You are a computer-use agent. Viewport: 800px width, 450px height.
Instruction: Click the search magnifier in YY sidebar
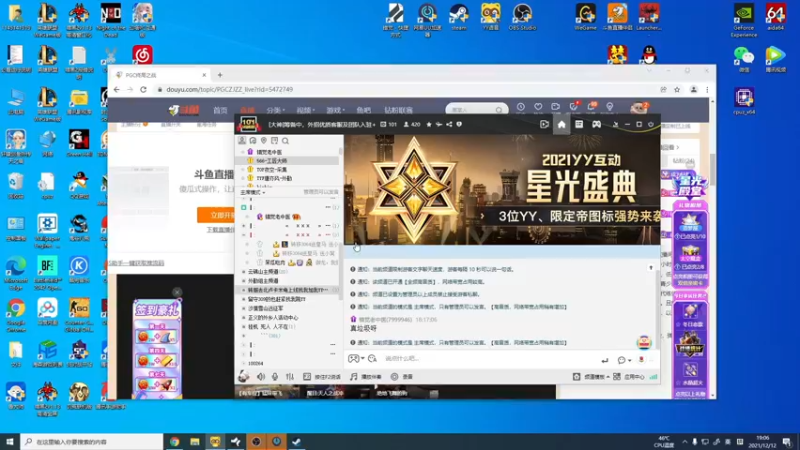[285, 141]
